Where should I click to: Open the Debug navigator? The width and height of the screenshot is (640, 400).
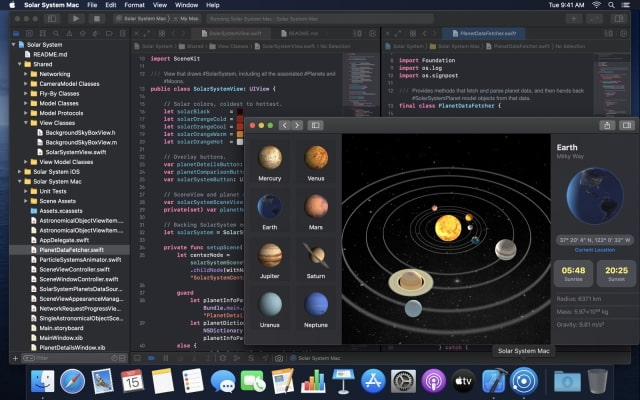point(96,33)
